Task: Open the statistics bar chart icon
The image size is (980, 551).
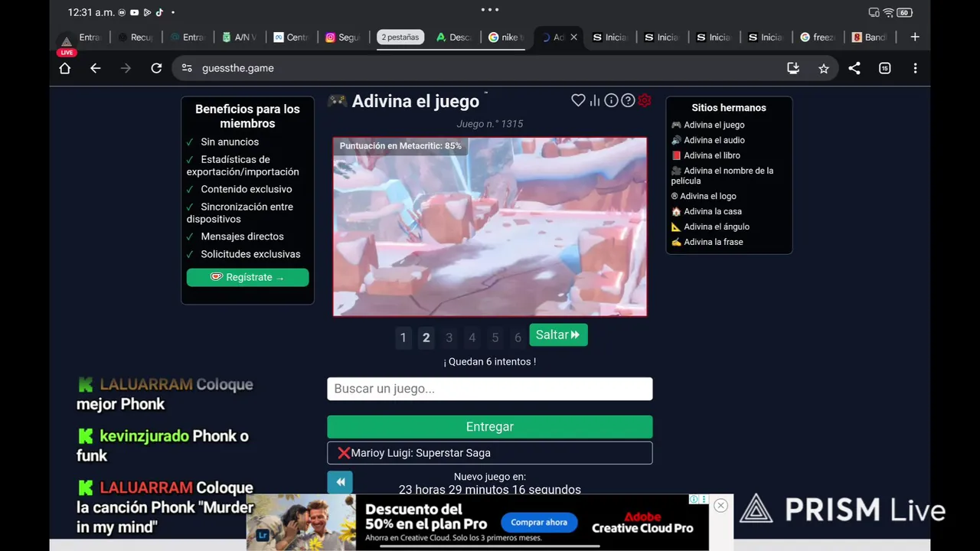Action: pos(595,100)
